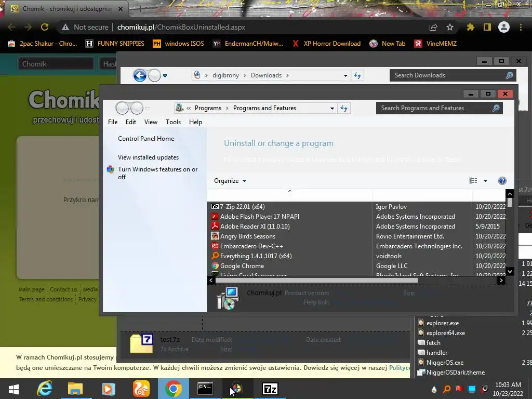Open the Chrome extensions puzzle icon

coord(471,27)
